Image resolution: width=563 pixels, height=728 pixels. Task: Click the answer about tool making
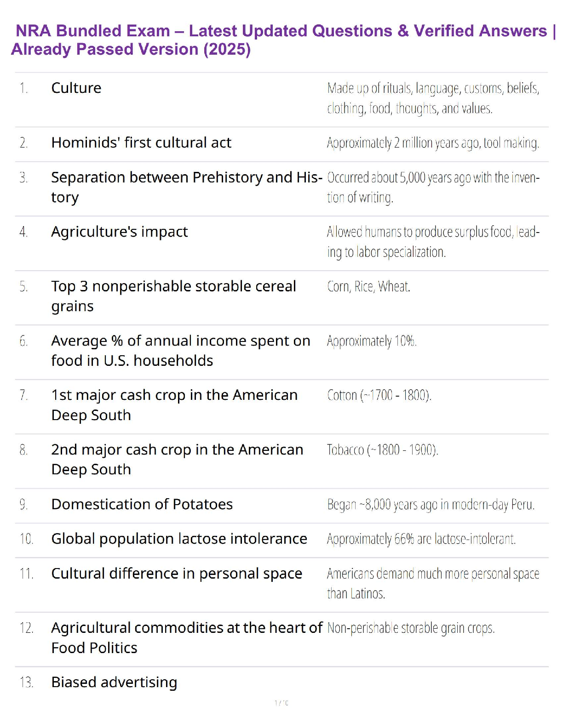pyautogui.click(x=433, y=143)
